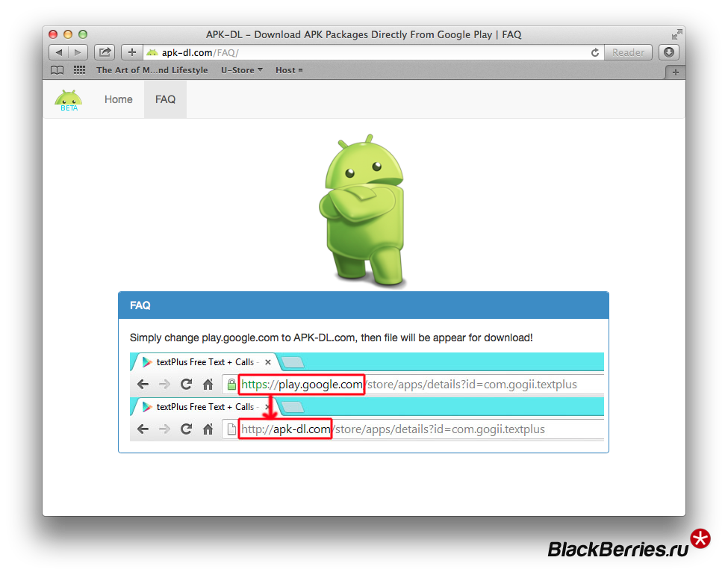Reload the page with refresh icon
The image size is (728, 575).
point(595,52)
